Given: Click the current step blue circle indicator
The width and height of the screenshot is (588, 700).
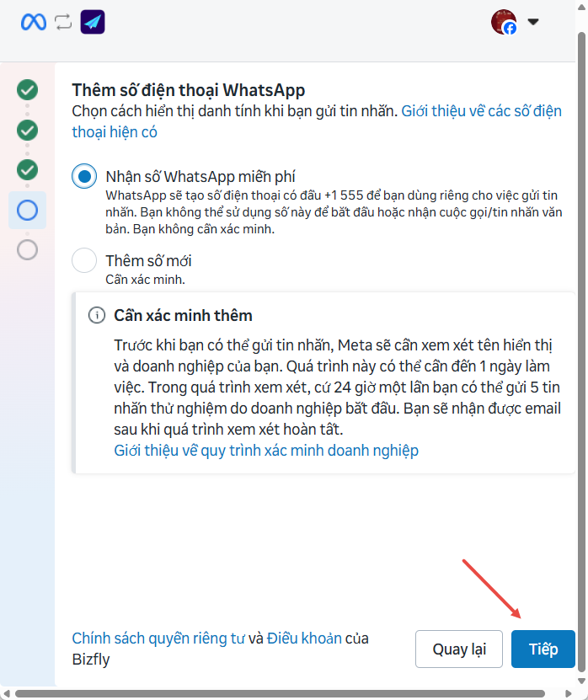Looking at the screenshot, I should (x=27, y=210).
